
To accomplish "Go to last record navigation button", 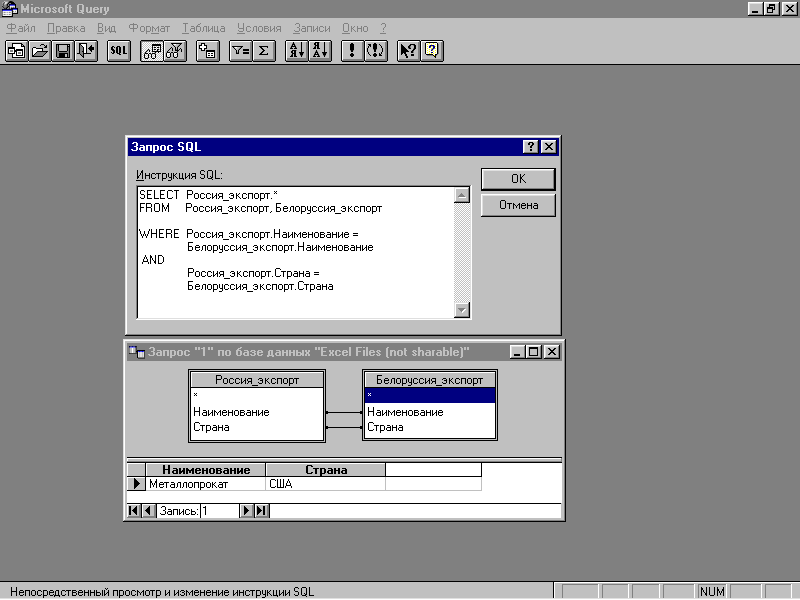I will [x=261, y=511].
